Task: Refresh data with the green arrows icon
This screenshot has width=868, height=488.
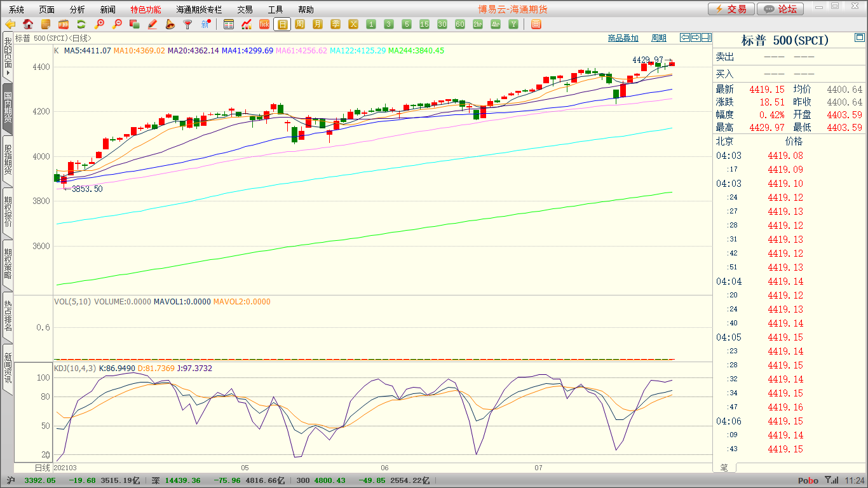Action: pos(81,25)
